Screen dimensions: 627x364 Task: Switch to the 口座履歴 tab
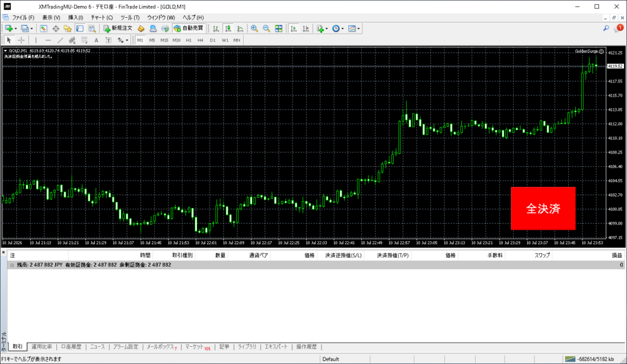[71, 347]
